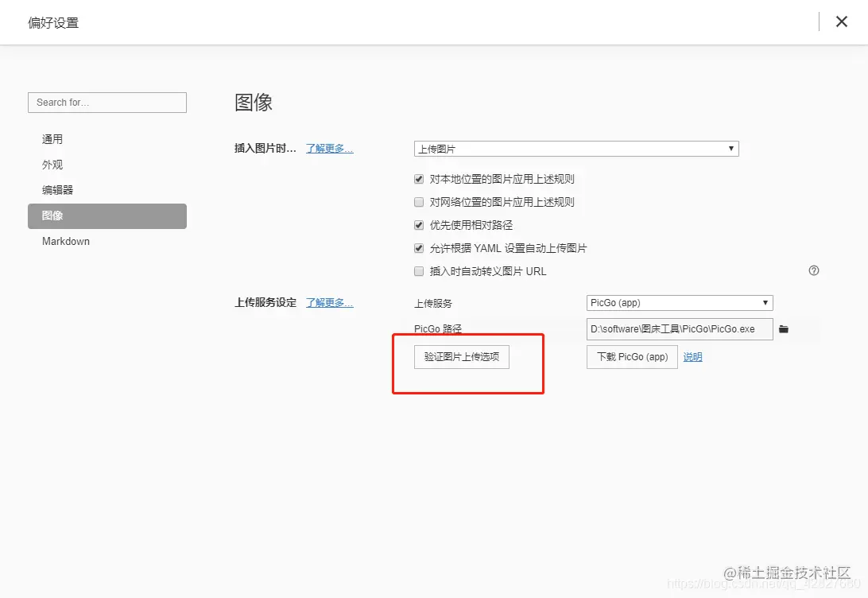The height and width of the screenshot is (598, 868).
Task: Enable 插入时自动转义图片 URL checkbox
Action: [419, 271]
